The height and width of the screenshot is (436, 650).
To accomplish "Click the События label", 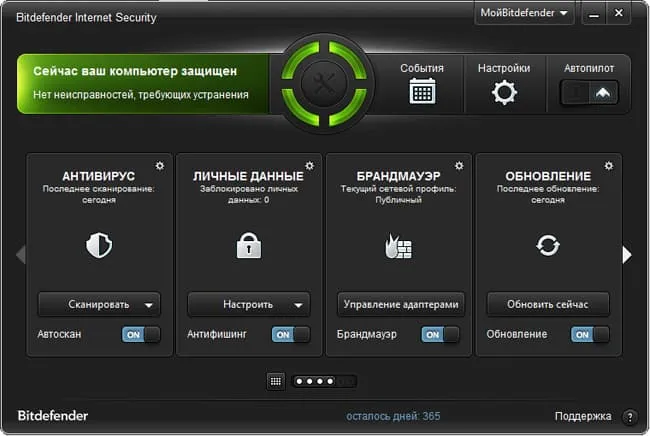I will tap(422, 68).
